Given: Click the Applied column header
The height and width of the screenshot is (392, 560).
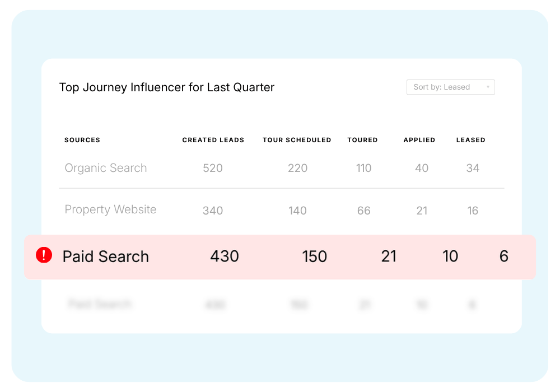Looking at the screenshot, I should pos(419,140).
